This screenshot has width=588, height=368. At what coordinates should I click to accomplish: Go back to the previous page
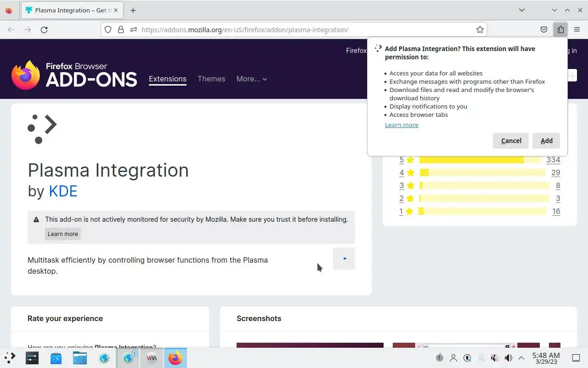pos(11,29)
